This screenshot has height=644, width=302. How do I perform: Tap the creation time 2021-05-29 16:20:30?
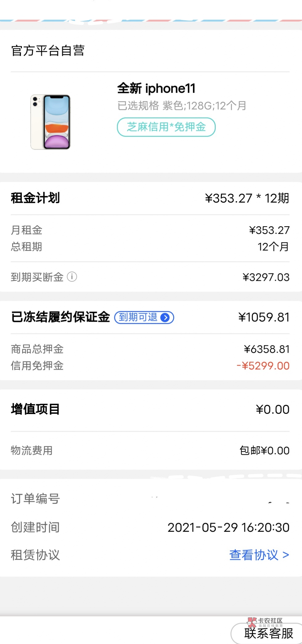[x=228, y=527]
